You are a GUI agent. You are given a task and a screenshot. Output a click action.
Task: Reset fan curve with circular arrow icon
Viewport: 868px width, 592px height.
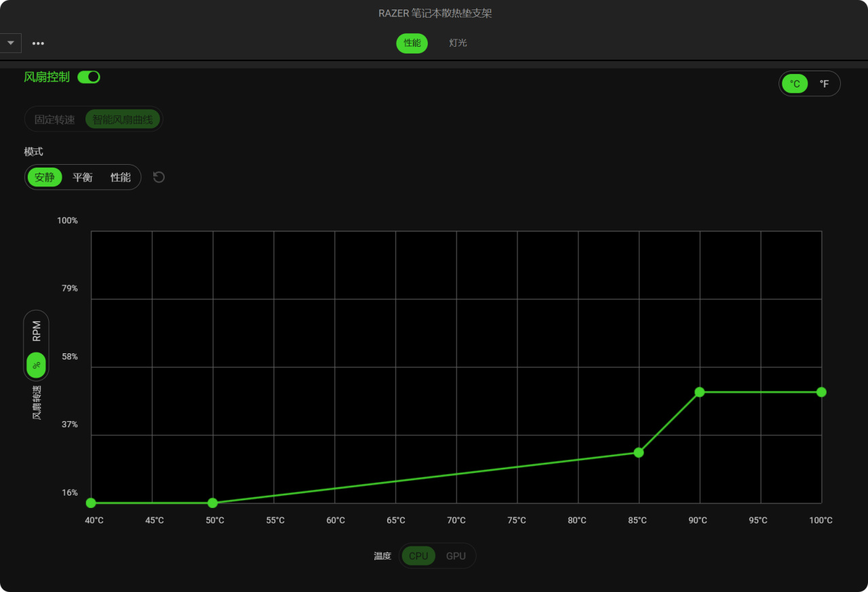coord(159,177)
